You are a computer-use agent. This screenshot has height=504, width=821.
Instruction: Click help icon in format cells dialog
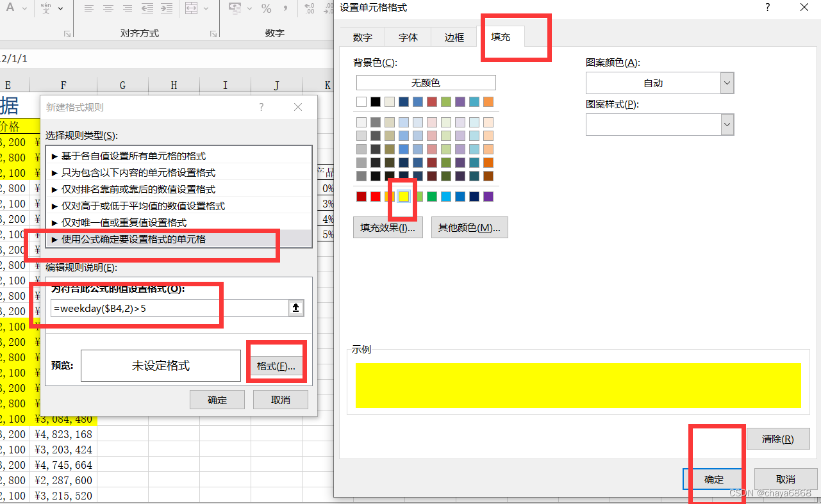(x=767, y=7)
